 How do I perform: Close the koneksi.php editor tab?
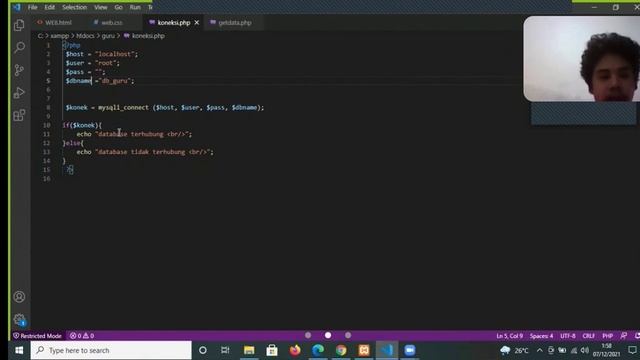point(197,22)
